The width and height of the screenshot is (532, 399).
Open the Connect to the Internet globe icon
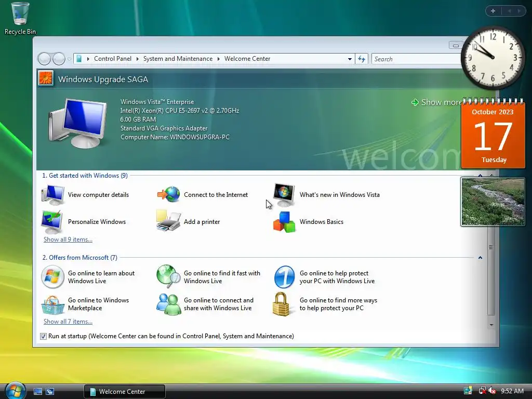[168, 195]
